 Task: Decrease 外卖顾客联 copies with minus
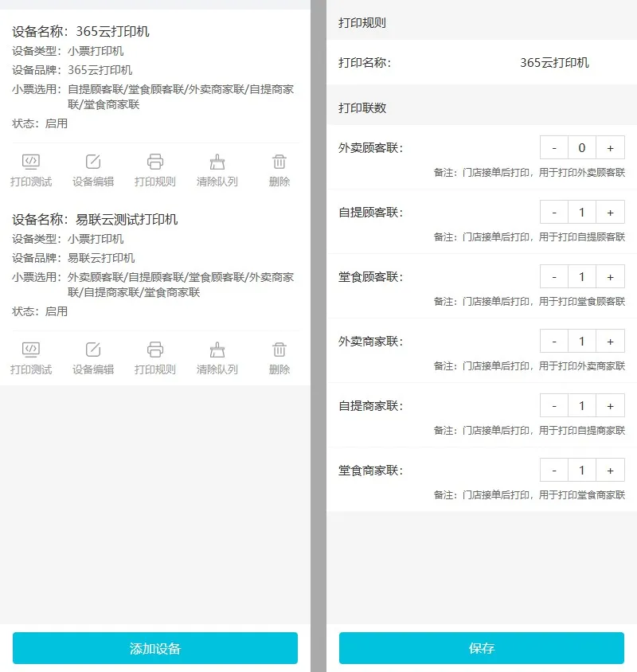pos(554,148)
